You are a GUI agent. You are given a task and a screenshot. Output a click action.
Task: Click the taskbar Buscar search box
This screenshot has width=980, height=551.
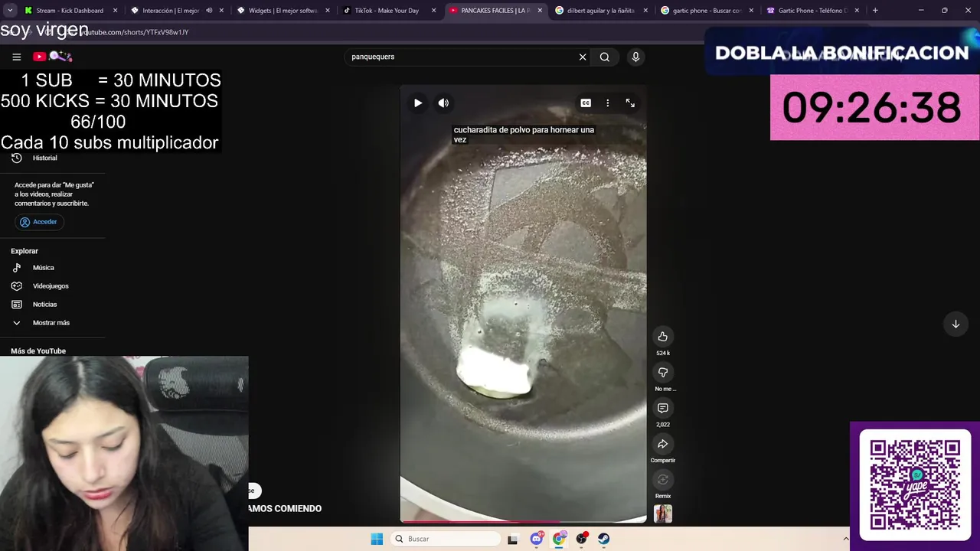pyautogui.click(x=446, y=539)
